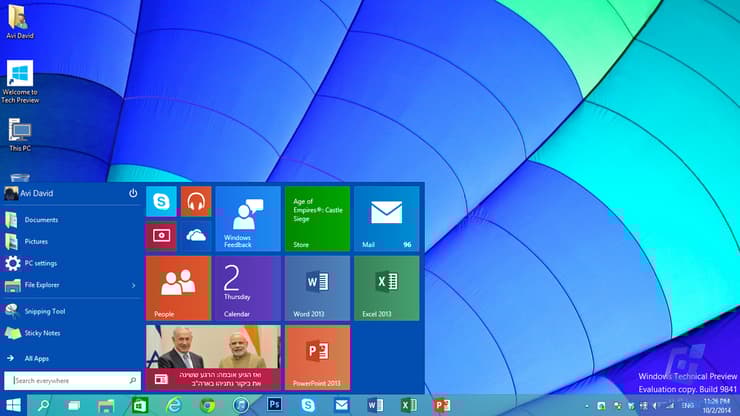This screenshot has height=416, width=740.
Task: Launch Photoshop from the taskbar
Action: tap(275, 405)
